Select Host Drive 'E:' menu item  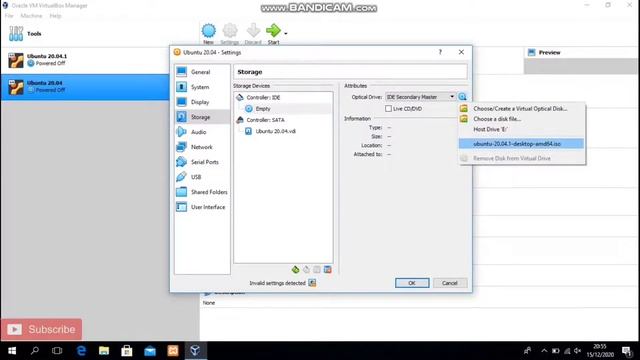522,129
